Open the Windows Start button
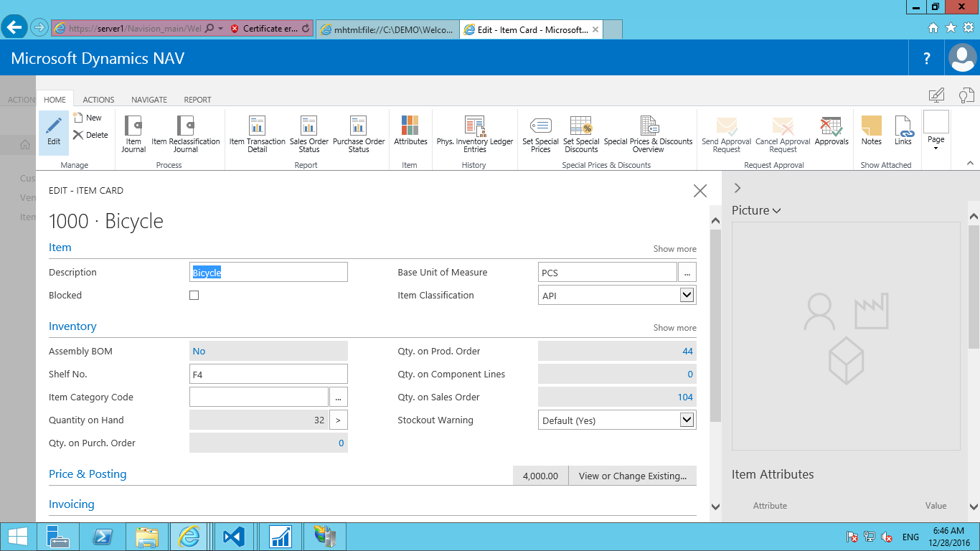This screenshot has width=980, height=551. (x=18, y=537)
